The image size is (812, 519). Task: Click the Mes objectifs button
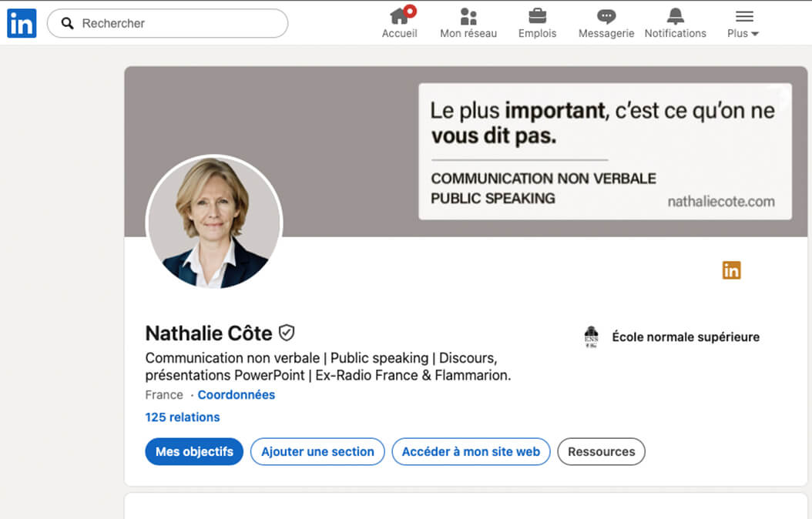194,452
